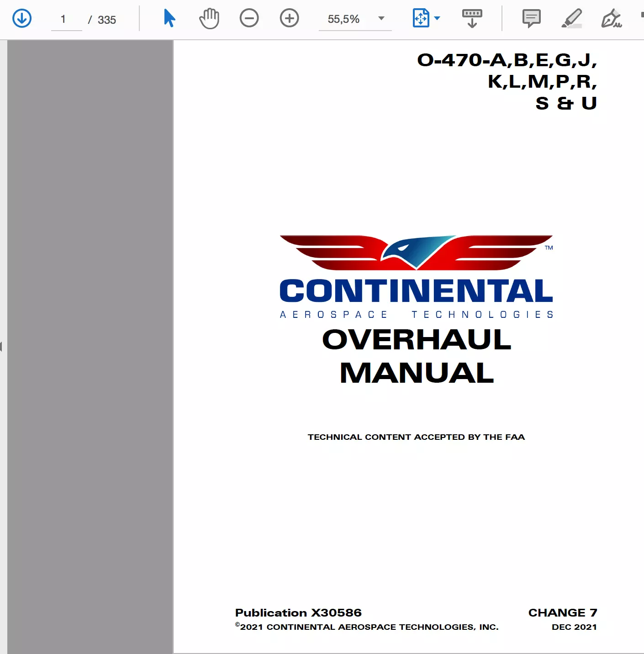
Task: Click the 'CHANGE 7' text
Action: tap(563, 613)
